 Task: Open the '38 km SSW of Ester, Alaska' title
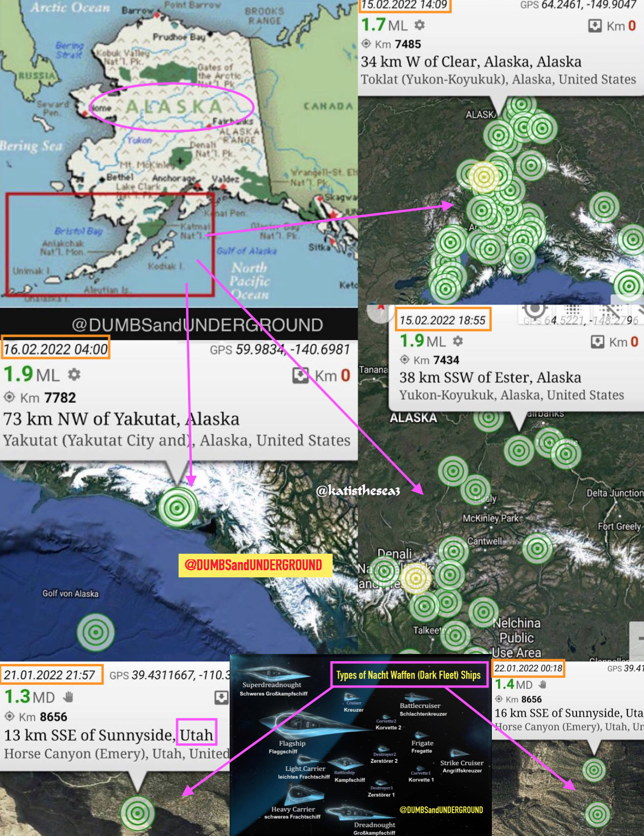coord(490,377)
